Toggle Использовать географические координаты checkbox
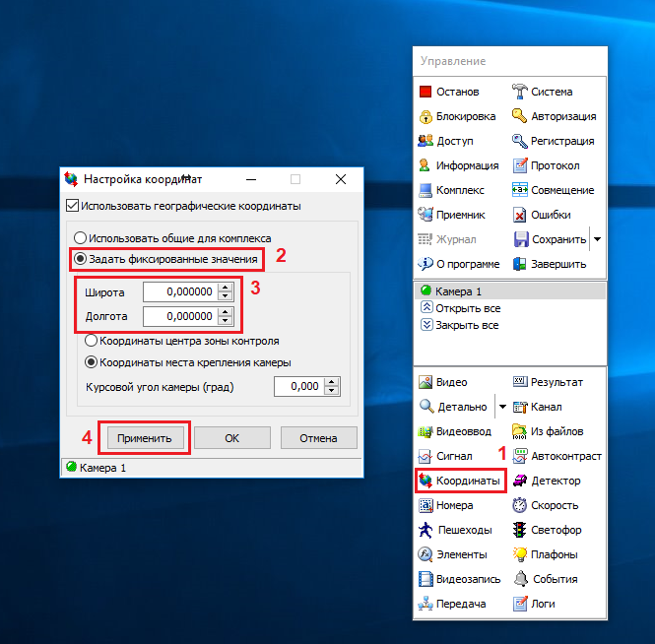The height and width of the screenshot is (644, 655). coord(72,206)
